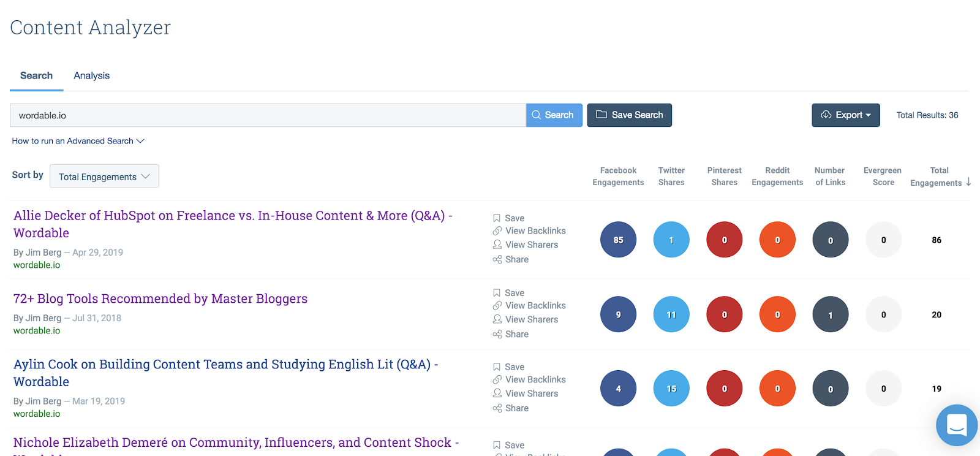The width and height of the screenshot is (980, 456).
Task: Click View Sharers icon for Aylin Cook article
Action: (x=497, y=393)
